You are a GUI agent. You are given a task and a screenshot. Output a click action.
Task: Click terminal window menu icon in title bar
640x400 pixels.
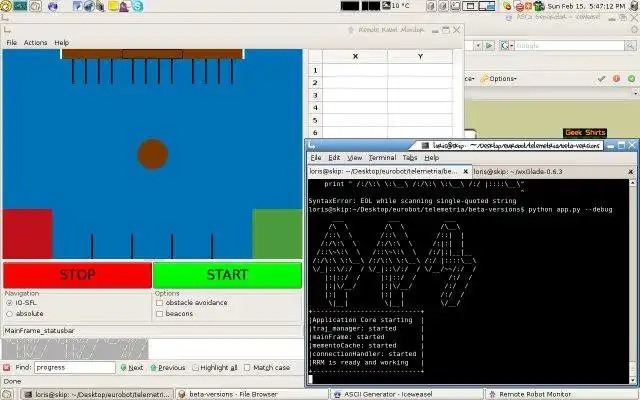(311, 145)
